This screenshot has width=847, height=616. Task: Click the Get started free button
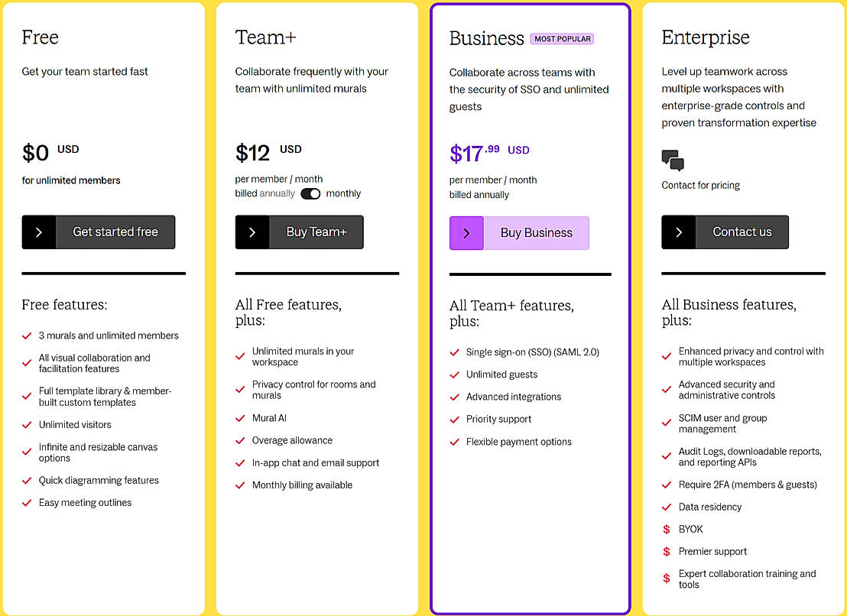point(115,232)
